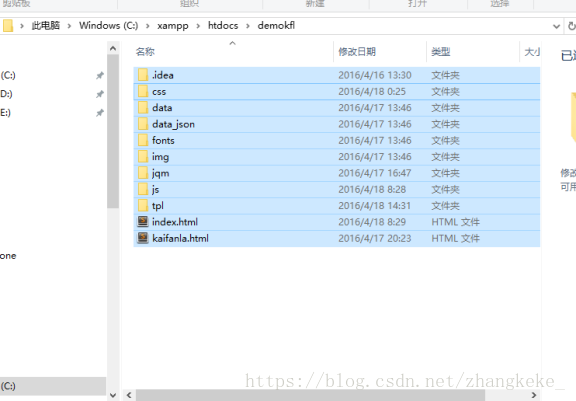Click the index.html file icon

143,221
